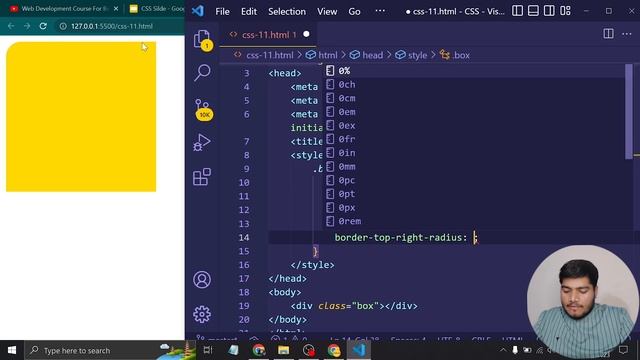Switch to Web Development Course browser tab

64,9
